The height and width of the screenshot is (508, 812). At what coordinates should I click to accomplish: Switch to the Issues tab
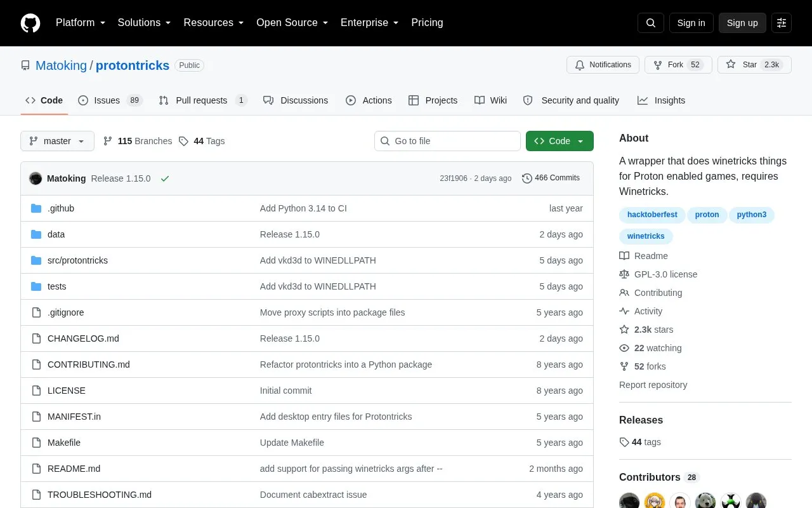click(x=110, y=100)
